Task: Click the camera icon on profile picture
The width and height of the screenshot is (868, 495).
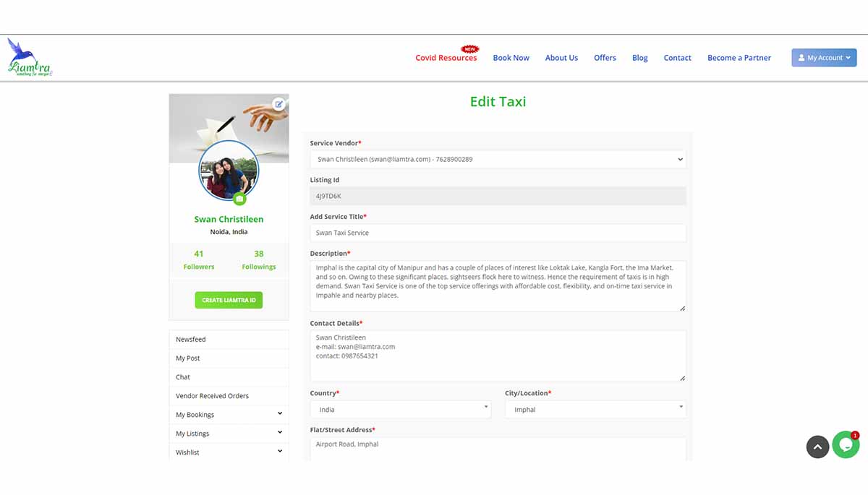Action: point(239,199)
